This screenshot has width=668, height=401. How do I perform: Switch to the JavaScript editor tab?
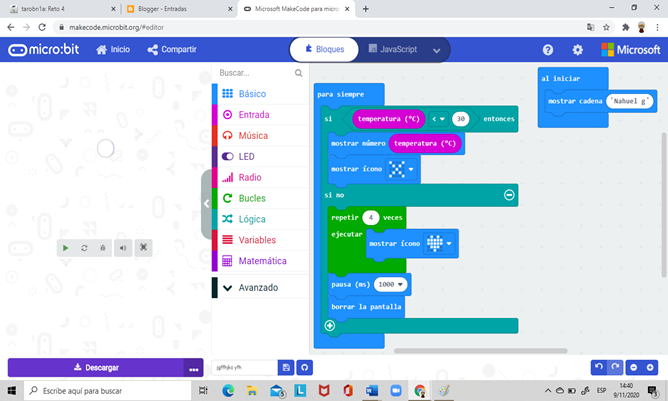click(393, 49)
